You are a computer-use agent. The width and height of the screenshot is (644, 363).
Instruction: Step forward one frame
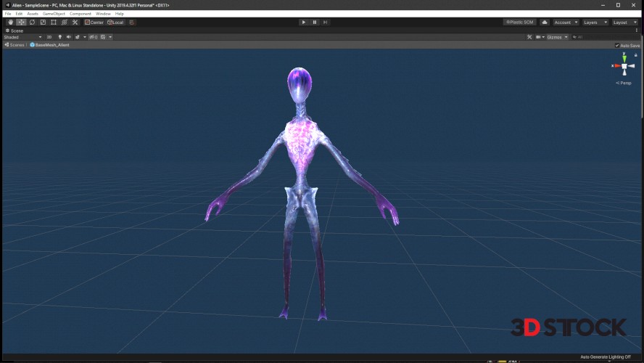(x=326, y=23)
